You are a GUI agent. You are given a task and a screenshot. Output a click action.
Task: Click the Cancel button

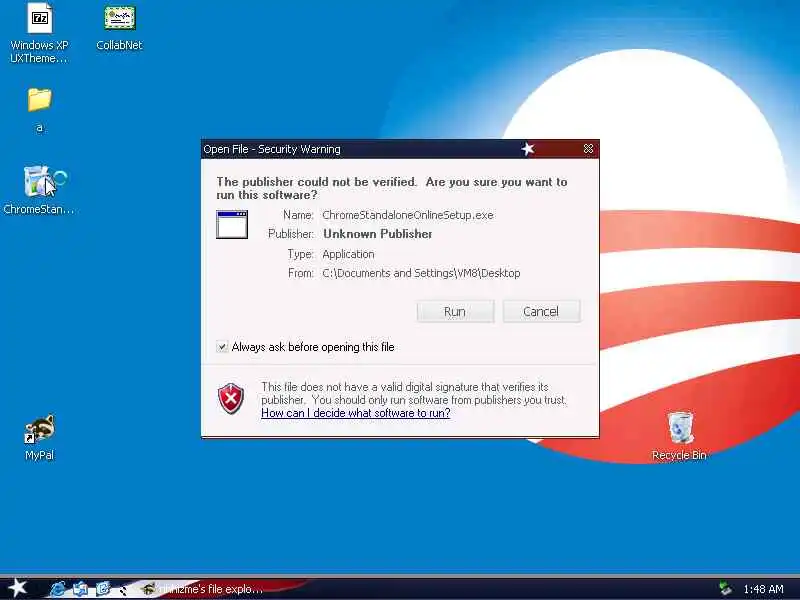pyautogui.click(x=541, y=311)
